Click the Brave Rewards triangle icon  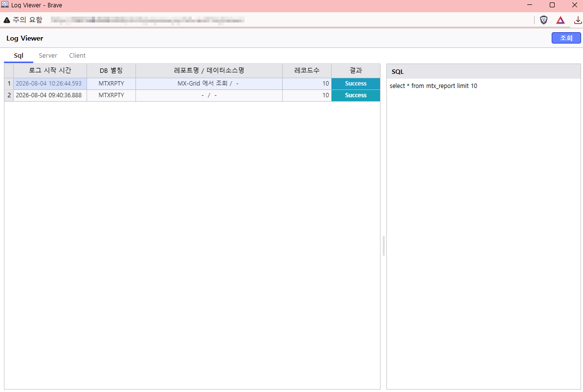[561, 20]
